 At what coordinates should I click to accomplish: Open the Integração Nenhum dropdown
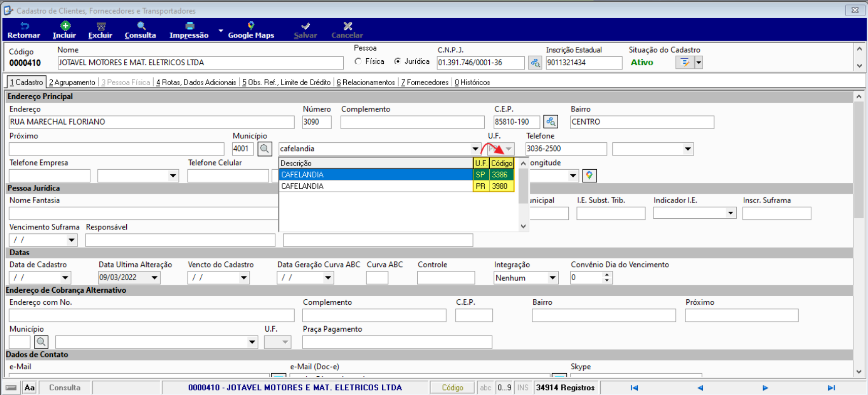tap(552, 278)
